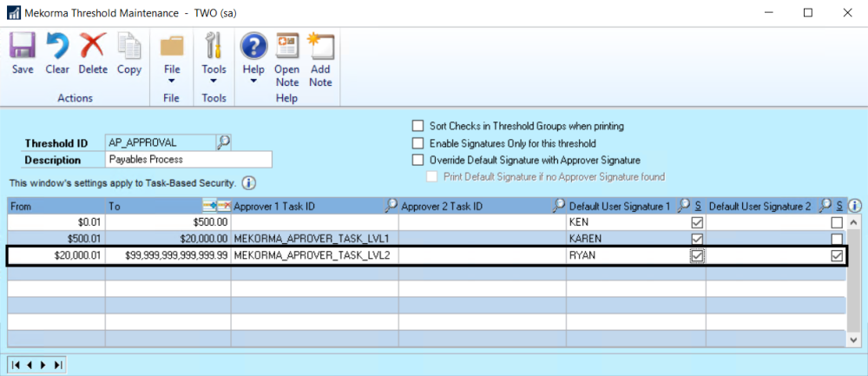Expand the Tools dropdown arrow

(x=214, y=81)
